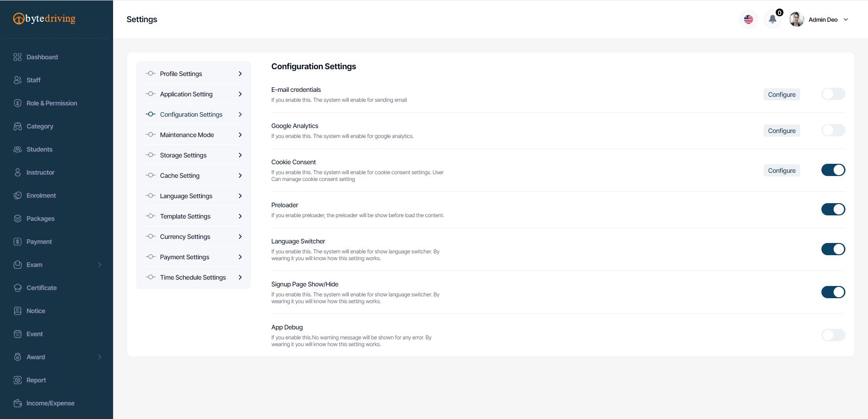
Task: Click Configure button for Cookie Consent
Action: [x=781, y=171]
